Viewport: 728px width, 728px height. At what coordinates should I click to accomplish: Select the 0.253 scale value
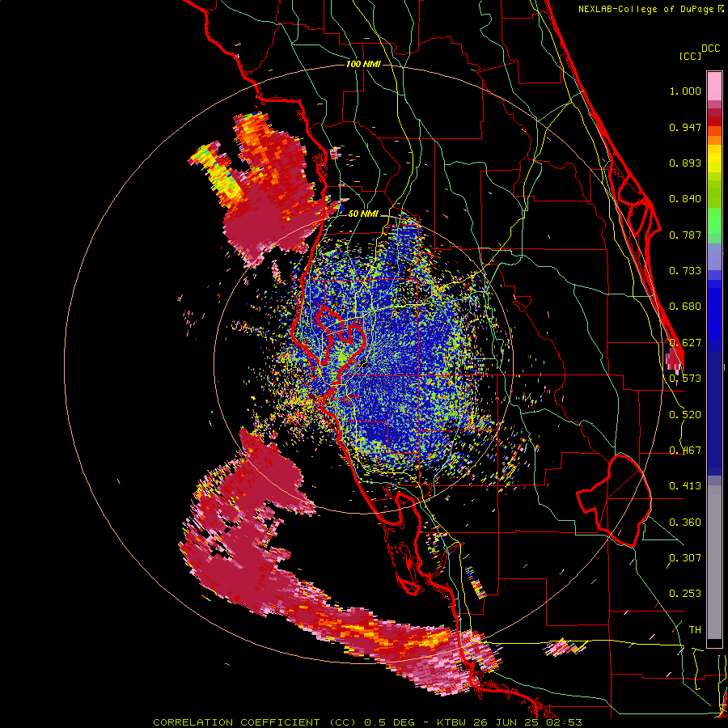pyautogui.click(x=685, y=594)
